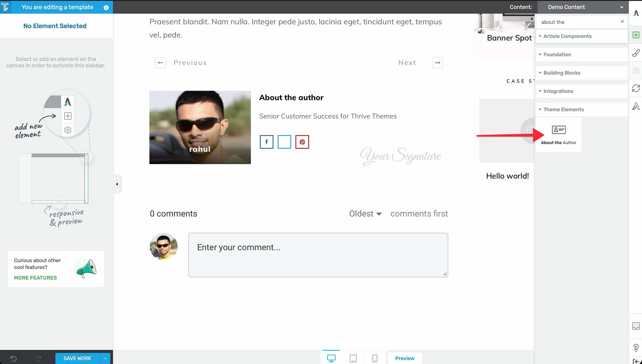Click the template info icon
Image resolution: width=642 pixels, height=364 pixels.
tap(106, 7)
